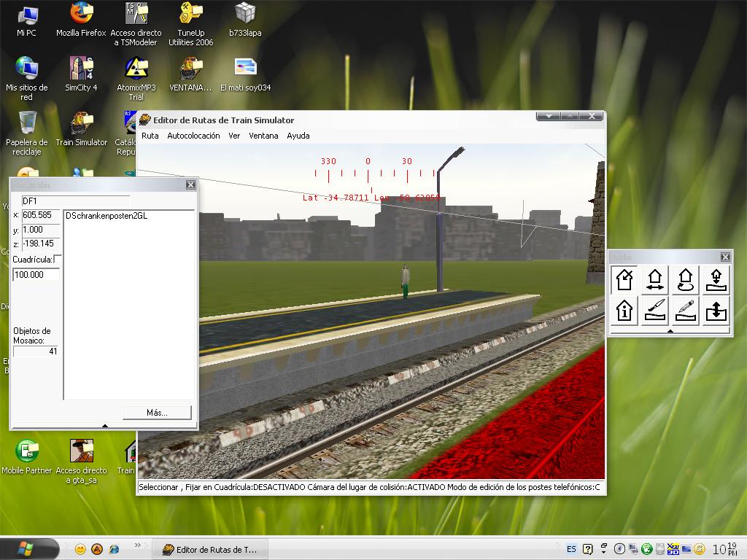Open the Autocolocación menu
This screenshot has height=560, width=747.
click(x=193, y=136)
